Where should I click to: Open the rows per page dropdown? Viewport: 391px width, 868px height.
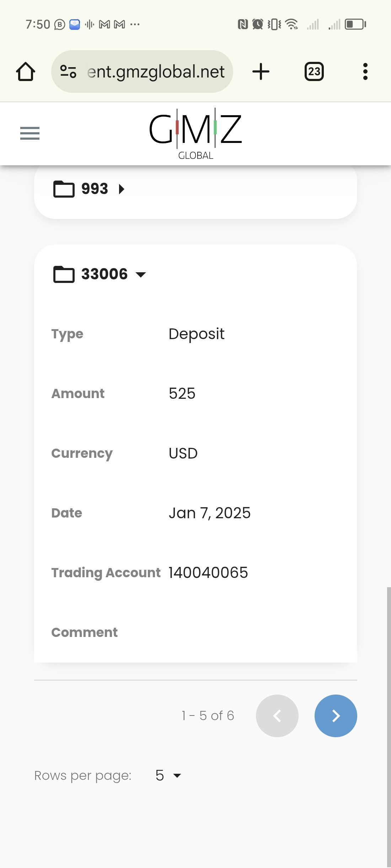pos(168,775)
